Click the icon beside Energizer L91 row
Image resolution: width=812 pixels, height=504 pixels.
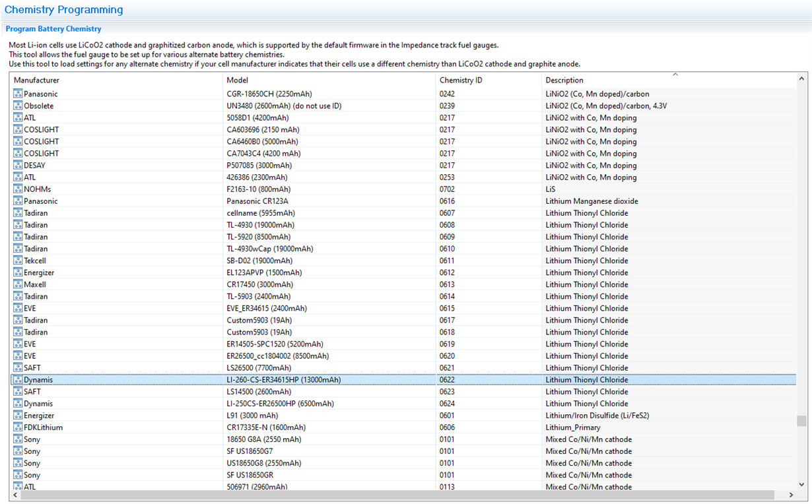[x=18, y=416]
